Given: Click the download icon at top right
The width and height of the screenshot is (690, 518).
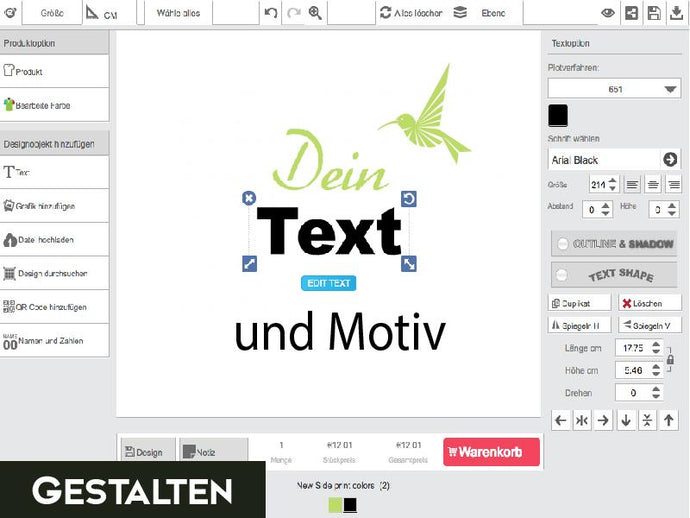Looking at the screenshot, I should point(677,13).
